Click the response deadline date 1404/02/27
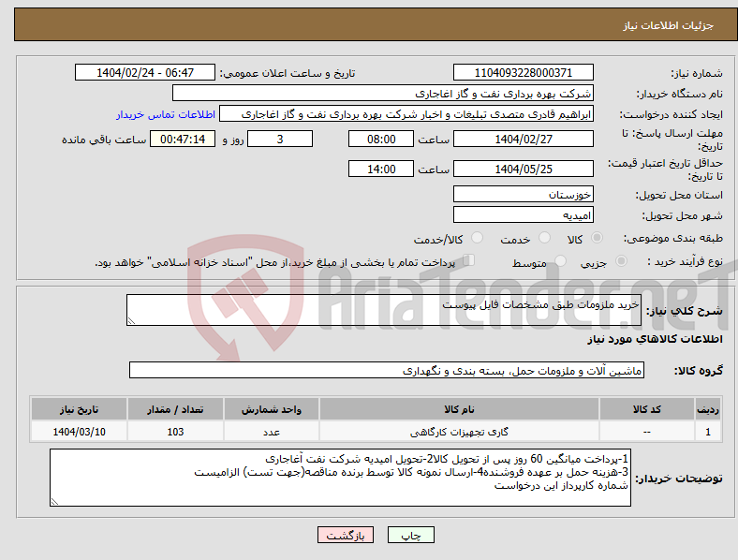738x560 pixels. coord(524,139)
